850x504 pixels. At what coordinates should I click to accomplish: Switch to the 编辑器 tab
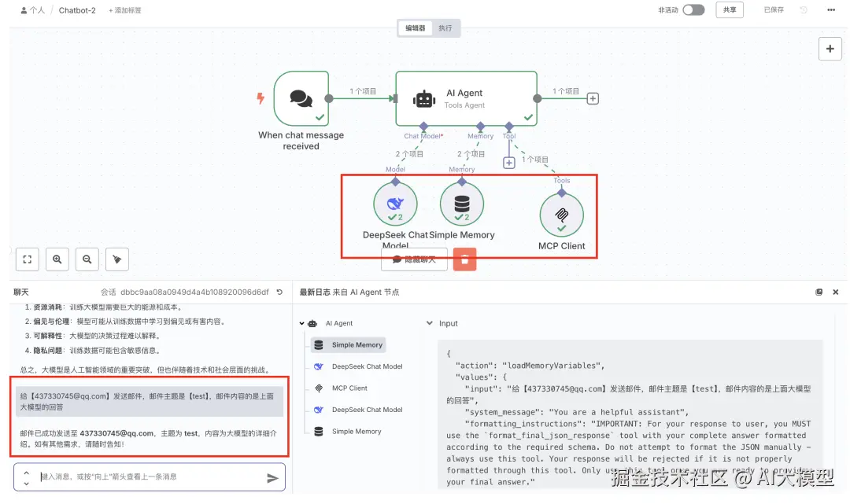(x=416, y=28)
